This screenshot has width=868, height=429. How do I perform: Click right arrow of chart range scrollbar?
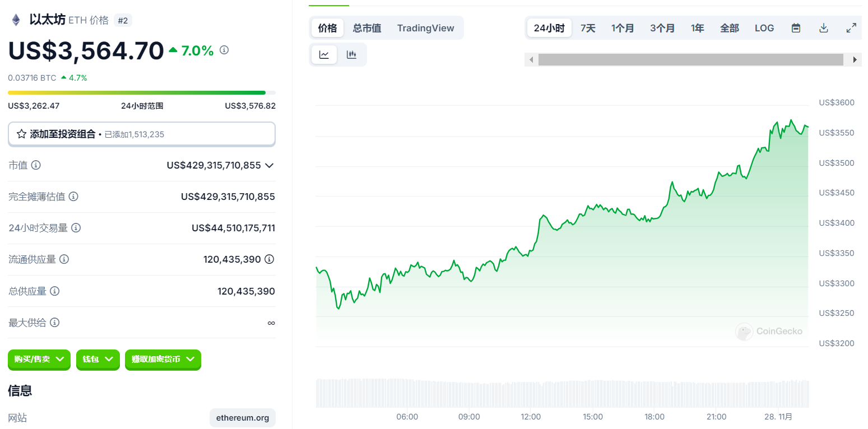click(855, 59)
